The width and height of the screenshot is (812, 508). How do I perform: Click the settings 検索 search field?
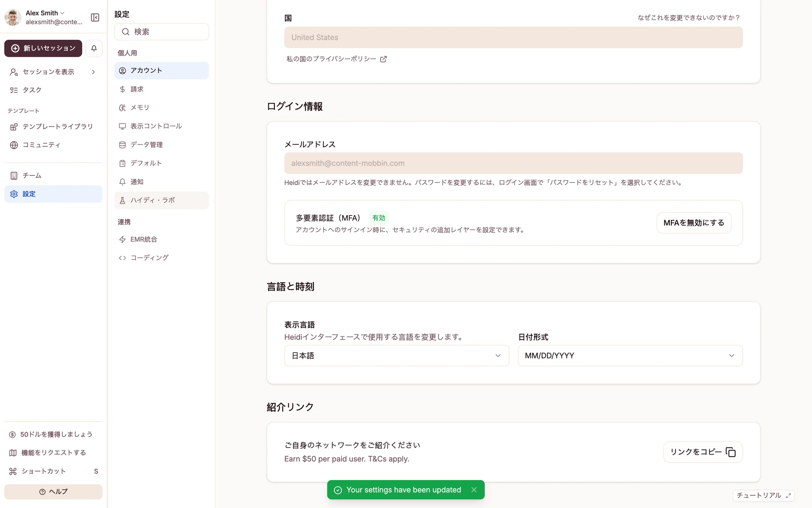[x=161, y=32]
